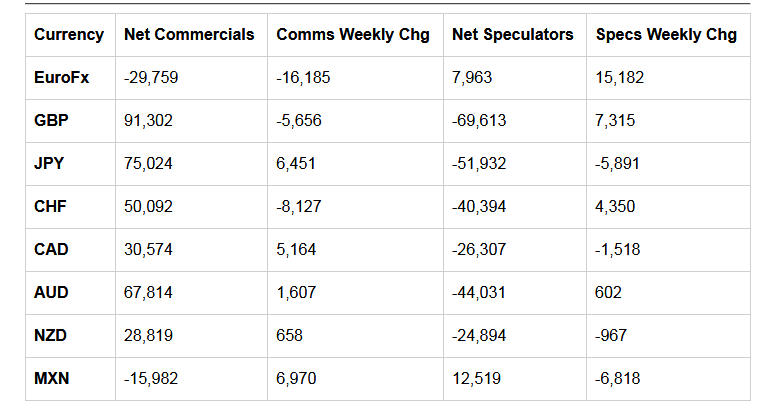Viewport: 759px width, 409px height.
Task: Select CHF specs weekly change 4,350
Action: (615, 206)
